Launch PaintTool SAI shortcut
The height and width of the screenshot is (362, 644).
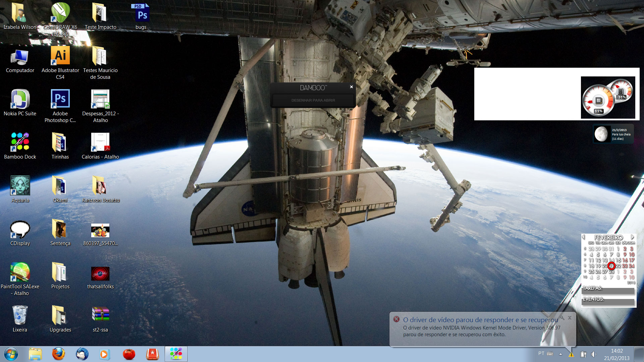(x=20, y=279)
